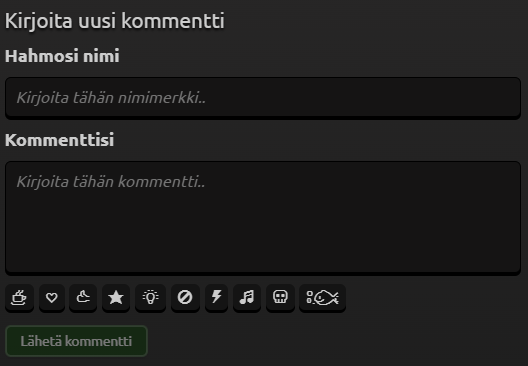Screen dimensions: 528x366
Task: Insert the light bulb emoji
Action: coord(150,298)
